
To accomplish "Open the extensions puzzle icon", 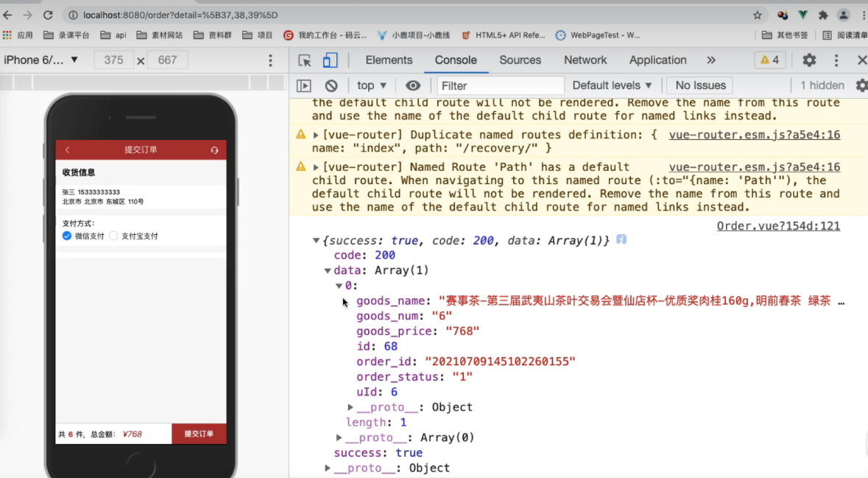I will (x=823, y=15).
